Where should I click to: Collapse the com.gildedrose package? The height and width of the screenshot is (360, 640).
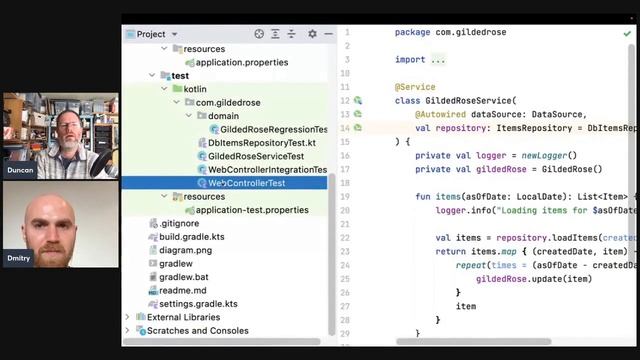[x=176, y=102]
